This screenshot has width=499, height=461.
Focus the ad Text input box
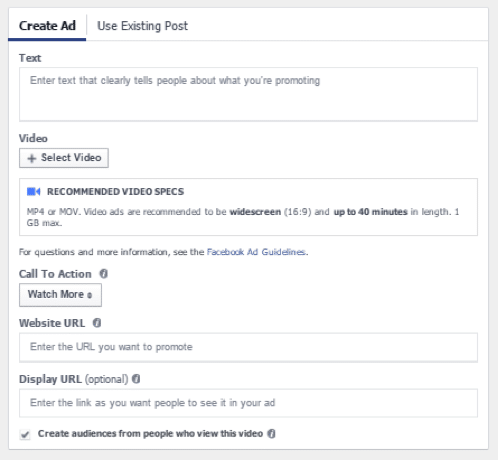(x=248, y=94)
